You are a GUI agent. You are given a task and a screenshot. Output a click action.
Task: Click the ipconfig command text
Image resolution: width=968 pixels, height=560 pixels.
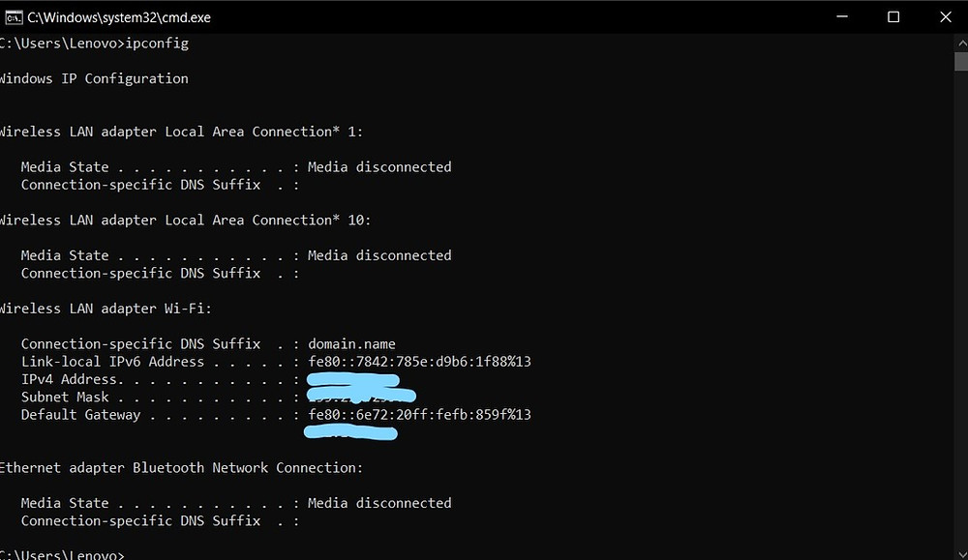[x=158, y=43]
